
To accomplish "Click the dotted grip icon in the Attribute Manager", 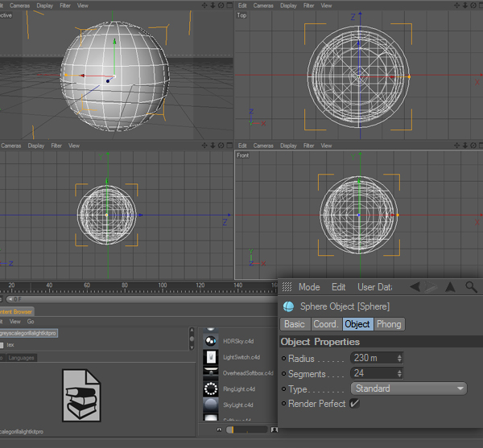I will [287, 287].
